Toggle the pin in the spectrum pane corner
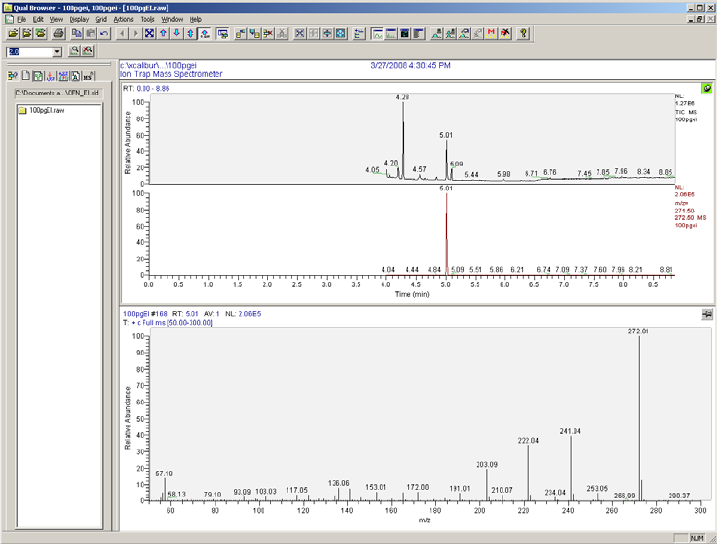This screenshot has height=544, width=717. [707, 313]
